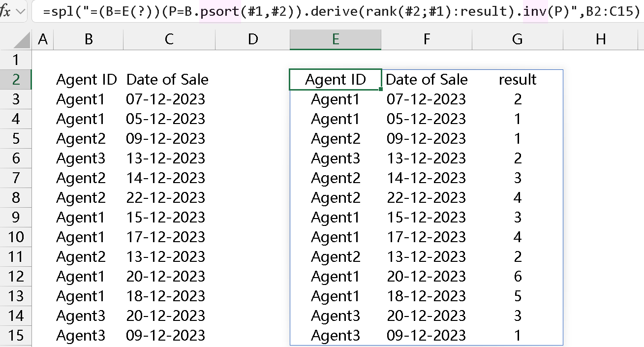Select cell B2 containing 'Agent ID'

click(x=87, y=79)
